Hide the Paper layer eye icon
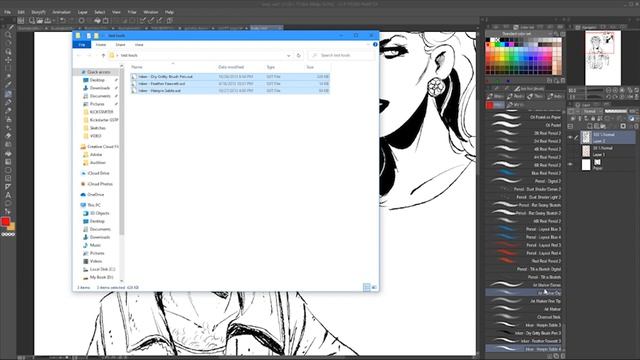 571,164
